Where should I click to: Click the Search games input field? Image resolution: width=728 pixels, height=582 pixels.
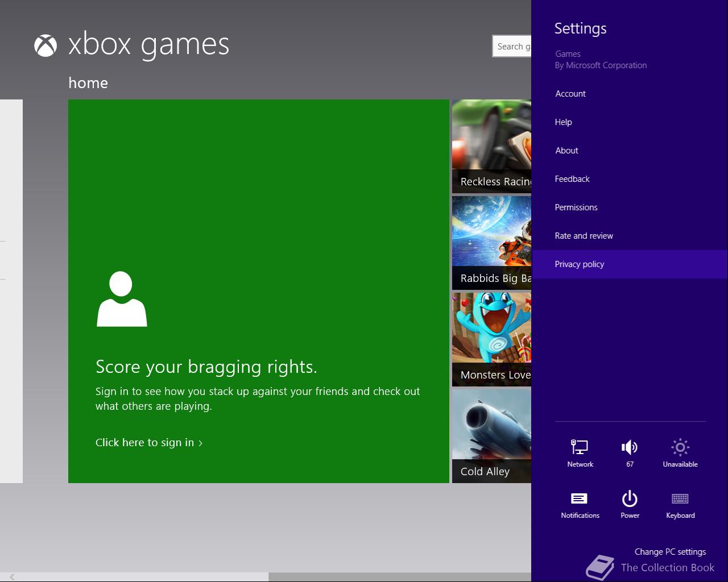[512, 47]
